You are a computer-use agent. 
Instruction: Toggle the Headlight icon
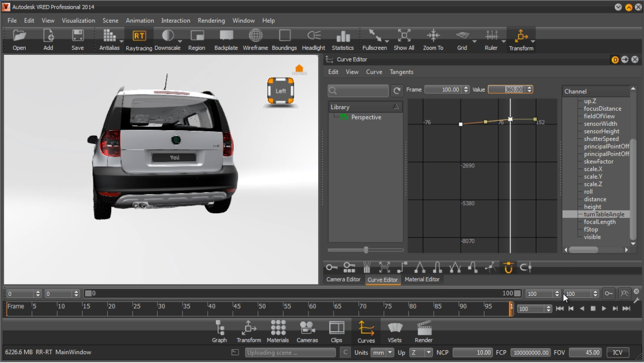tap(313, 36)
